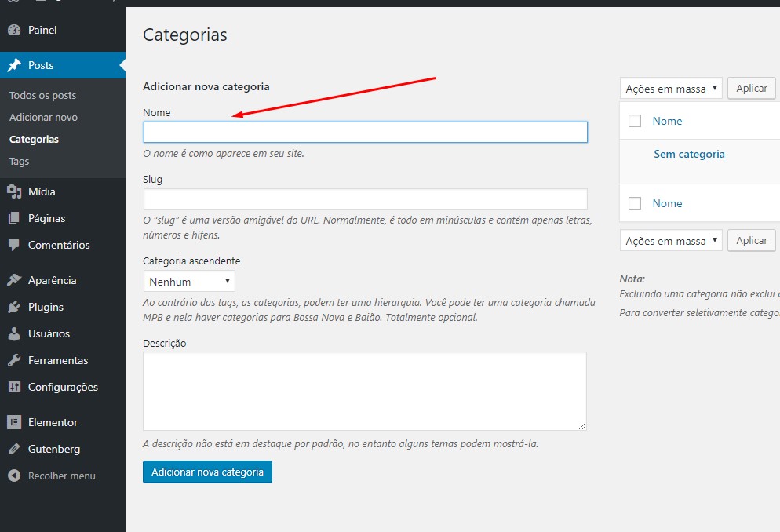
Task: Click the 'Nota:' text
Action: (x=632, y=279)
